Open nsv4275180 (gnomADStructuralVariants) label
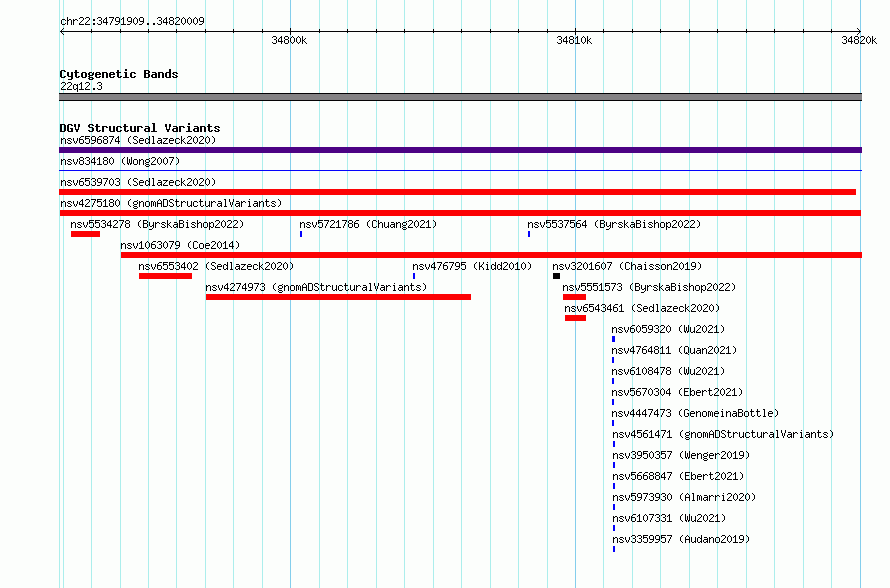890x588 pixels. (x=171, y=203)
